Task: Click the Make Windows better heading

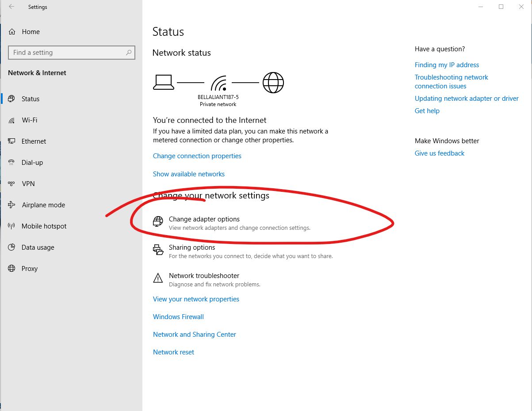Action: tap(447, 141)
